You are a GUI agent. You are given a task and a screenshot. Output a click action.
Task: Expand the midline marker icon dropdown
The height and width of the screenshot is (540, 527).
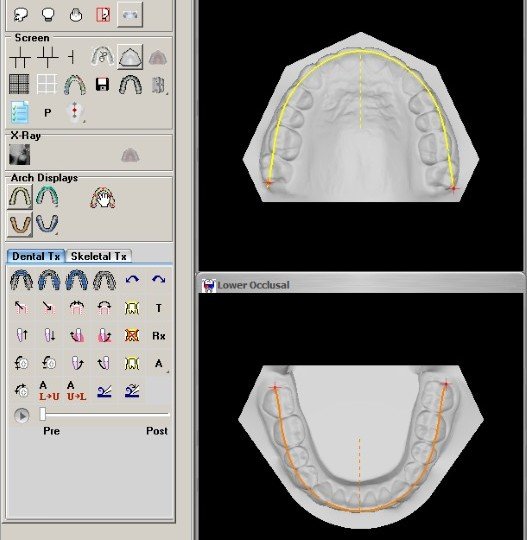point(84,122)
